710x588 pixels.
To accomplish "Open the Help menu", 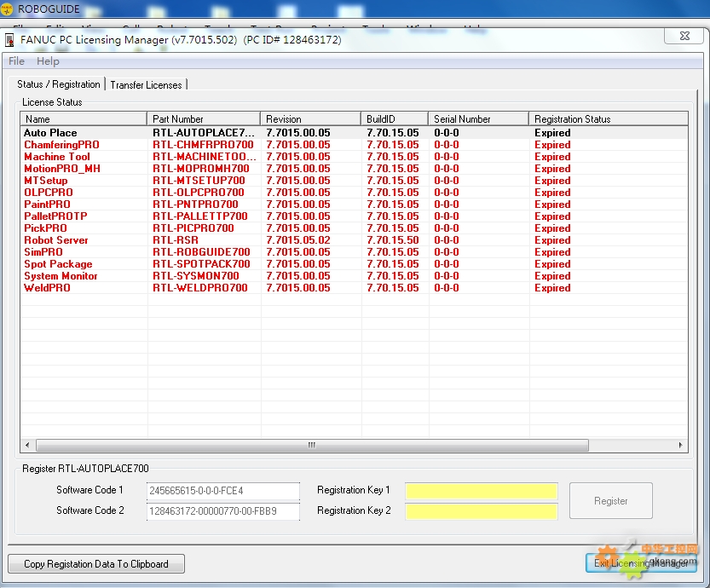I will [x=48, y=61].
